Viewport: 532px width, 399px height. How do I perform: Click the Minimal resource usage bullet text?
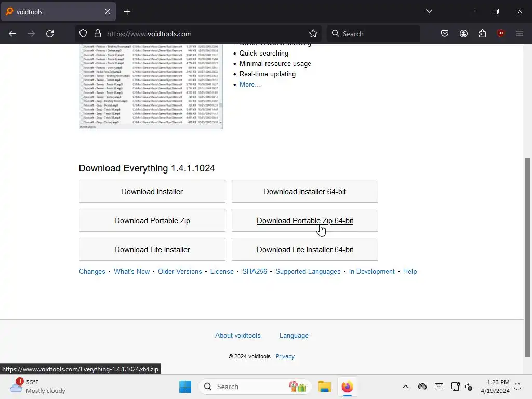(275, 64)
